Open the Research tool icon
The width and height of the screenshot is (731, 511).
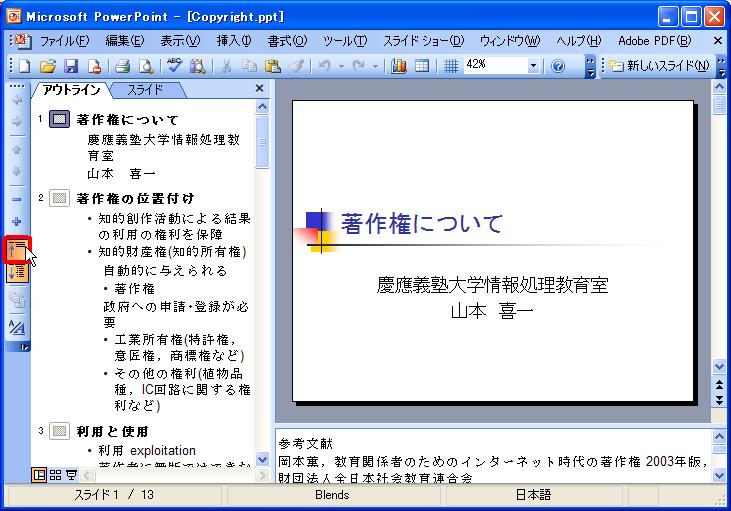pos(197,66)
